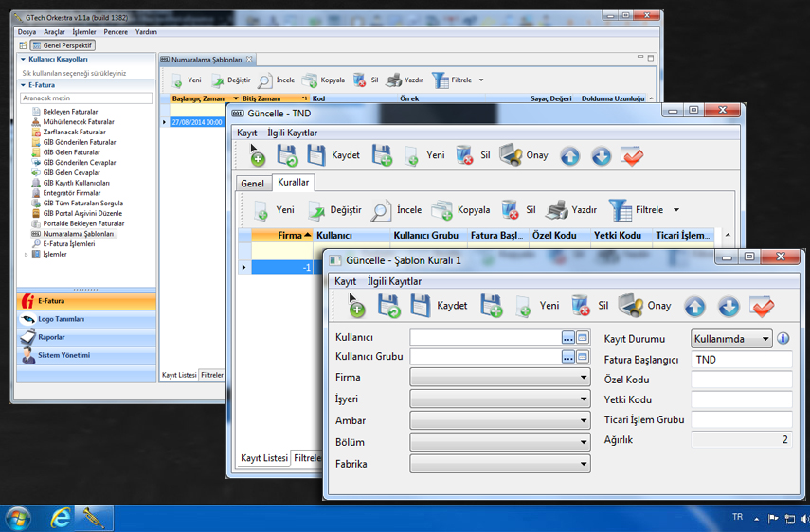Collapse the Kullanıcı Kısayolları section
Viewport: 810px width, 532px height.
coord(23,59)
